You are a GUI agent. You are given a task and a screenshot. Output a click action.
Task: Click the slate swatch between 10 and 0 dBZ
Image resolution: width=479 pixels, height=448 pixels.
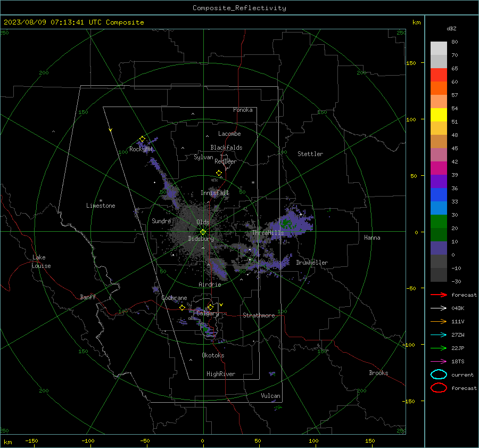pyautogui.click(x=439, y=248)
